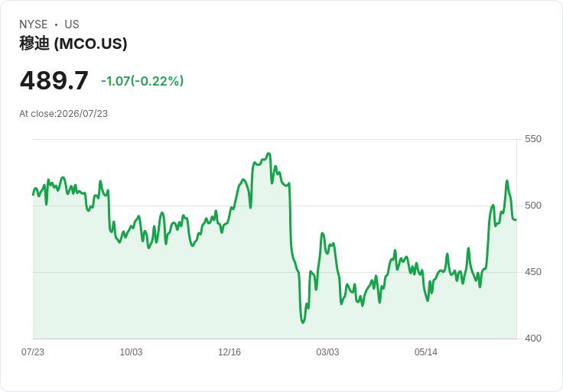The height and width of the screenshot is (392, 563).
Task: Click the 500 y-axis price label
Action: 533,206
